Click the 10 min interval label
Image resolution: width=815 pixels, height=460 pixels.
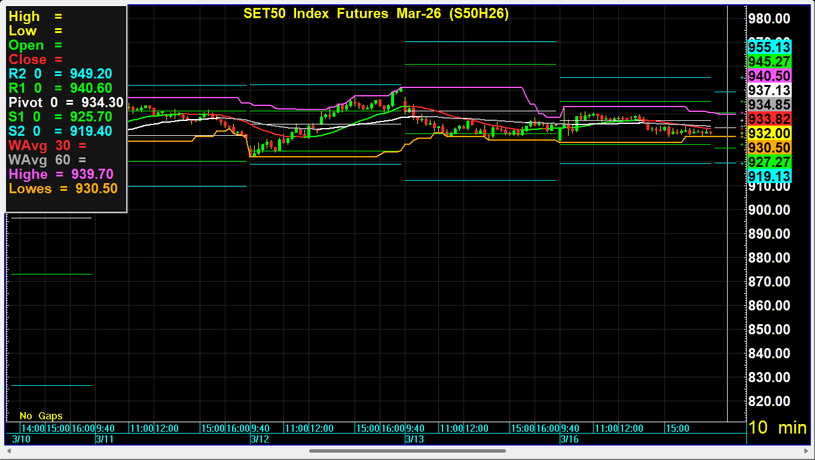click(778, 428)
